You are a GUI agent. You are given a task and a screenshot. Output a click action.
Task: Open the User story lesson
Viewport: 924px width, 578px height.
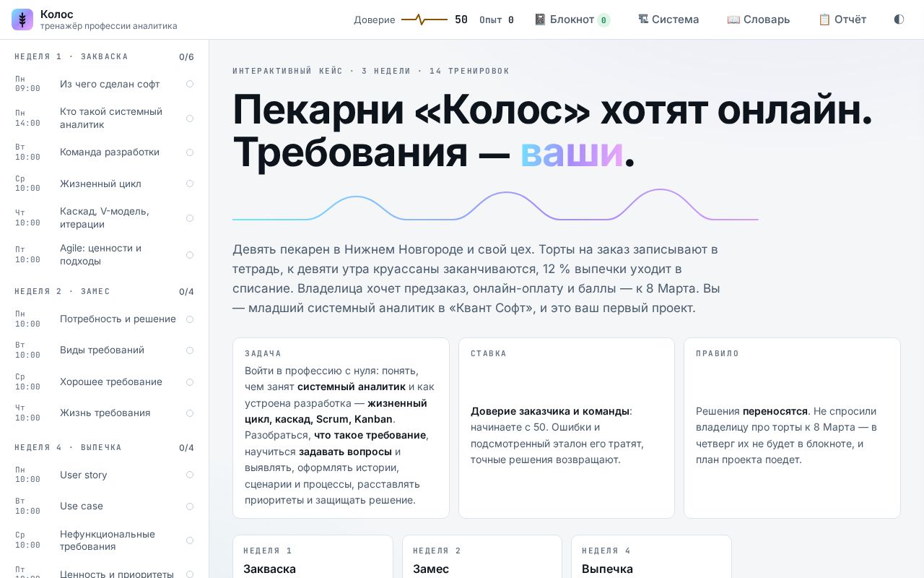coord(104,475)
